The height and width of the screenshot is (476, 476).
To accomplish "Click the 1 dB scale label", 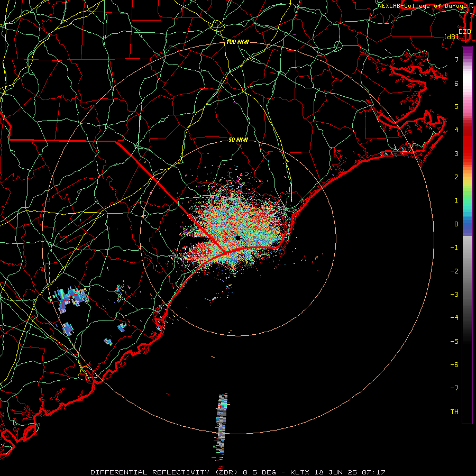I will [456, 200].
